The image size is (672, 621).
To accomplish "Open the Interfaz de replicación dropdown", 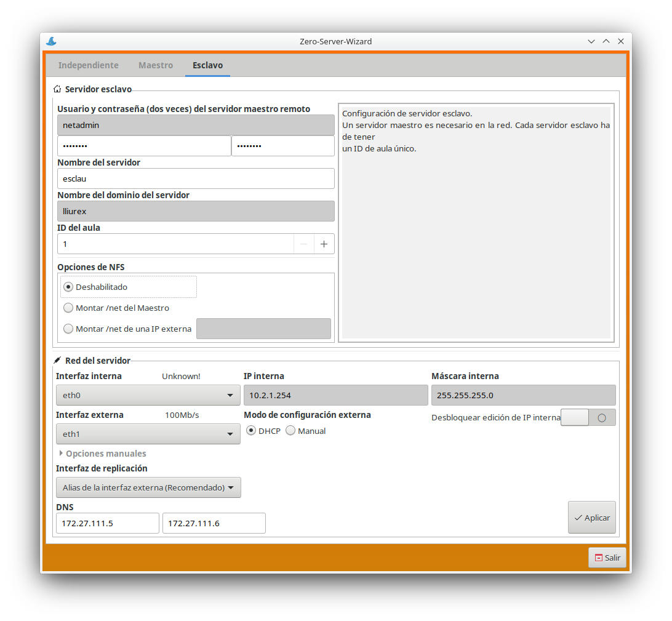I will [x=148, y=487].
